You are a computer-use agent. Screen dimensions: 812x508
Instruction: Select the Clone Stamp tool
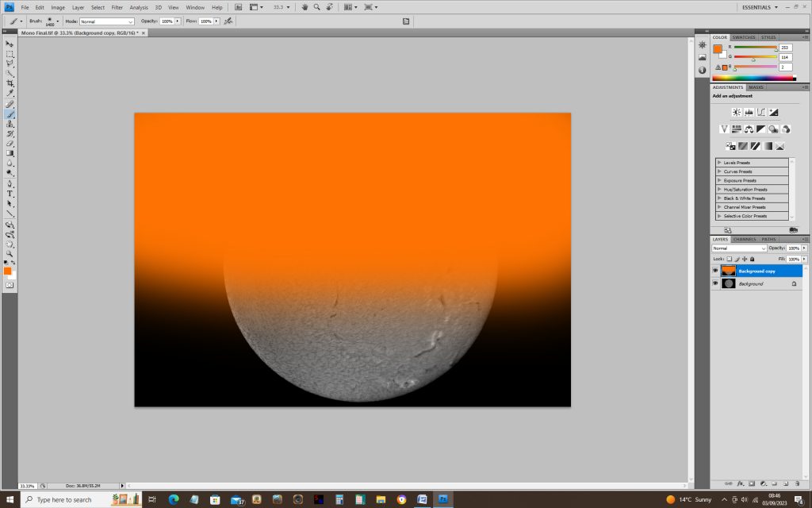click(10, 124)
